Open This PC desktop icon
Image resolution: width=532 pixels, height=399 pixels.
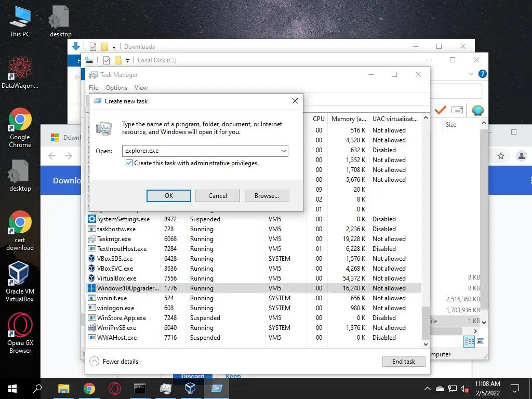pyautogui.click(x=20, y=21)
